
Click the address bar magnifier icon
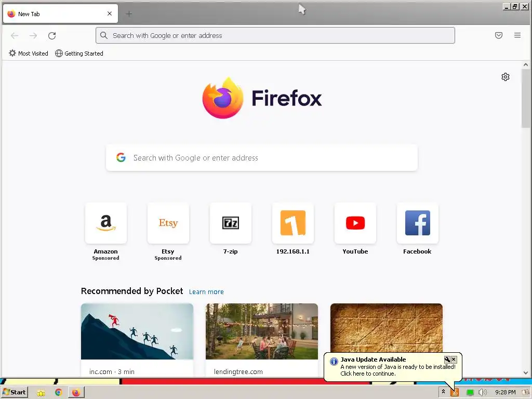[x=104, y=35]
